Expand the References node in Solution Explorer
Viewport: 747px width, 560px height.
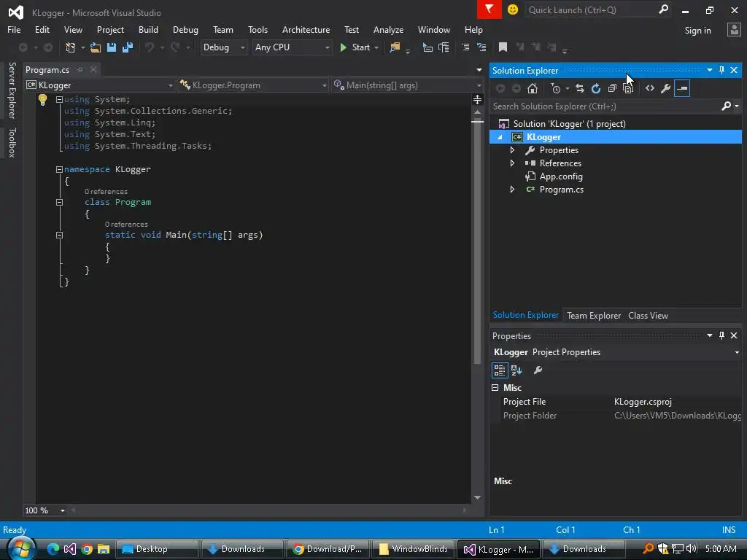click(513, 163)
